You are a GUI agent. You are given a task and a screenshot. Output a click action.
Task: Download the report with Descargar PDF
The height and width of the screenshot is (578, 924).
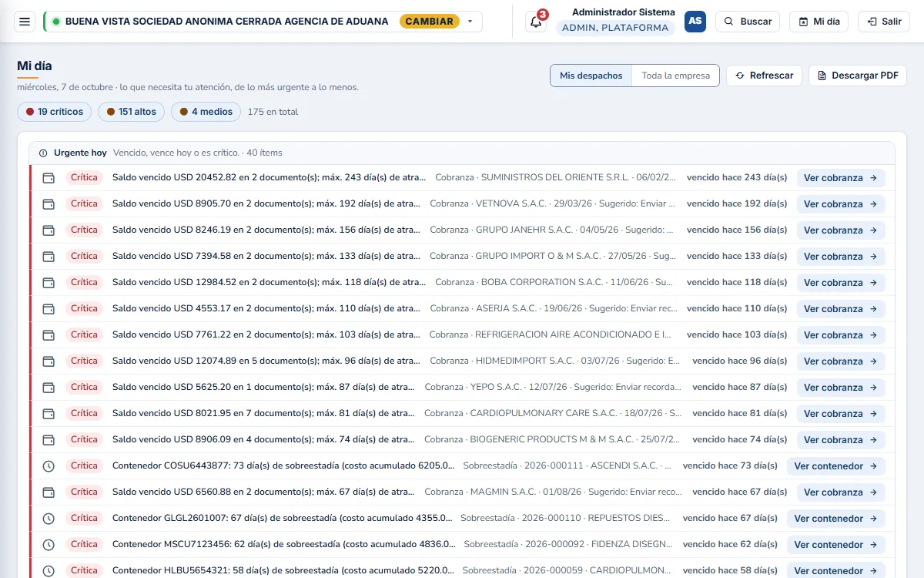pyautogui.click(x=858, y=76)
